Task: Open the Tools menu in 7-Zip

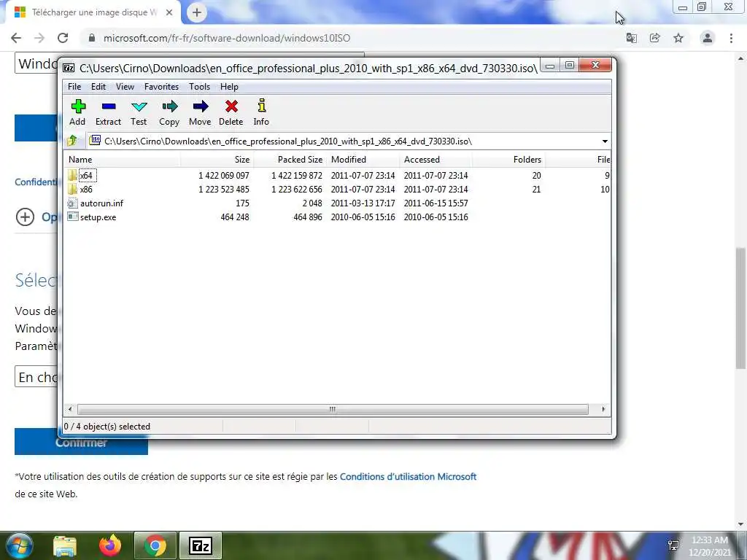Action: (199, 87)
